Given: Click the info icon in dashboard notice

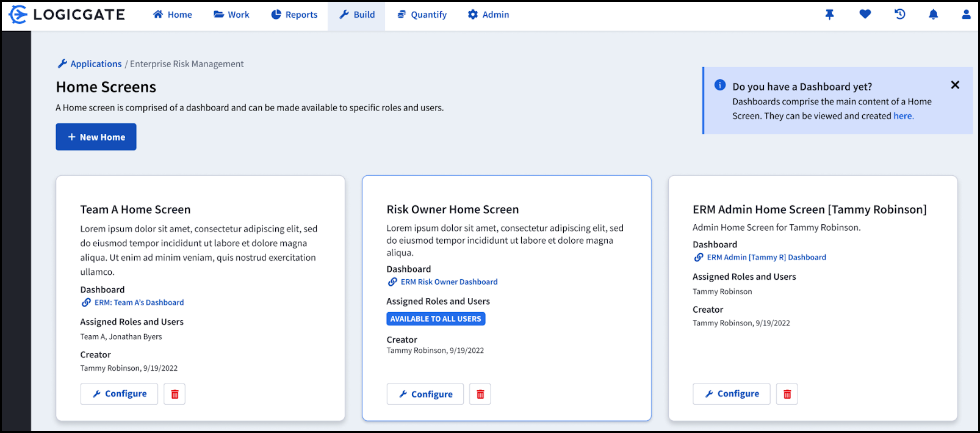Looking at the screenshot, I should [720, 85].
